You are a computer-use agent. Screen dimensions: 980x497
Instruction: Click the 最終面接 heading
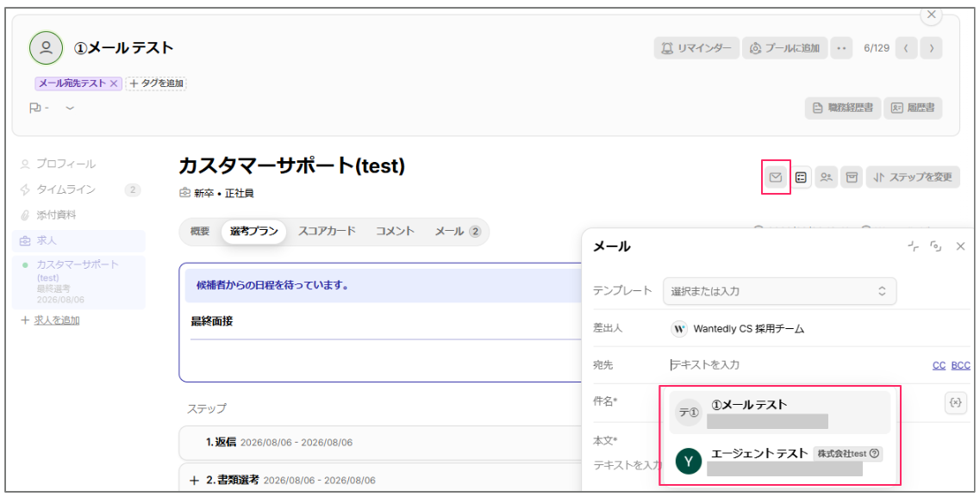[x=212, y=321]
